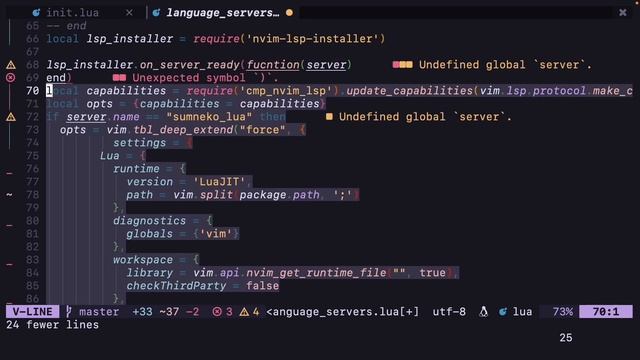Click 'false' value on line 85

pos(262,286)
